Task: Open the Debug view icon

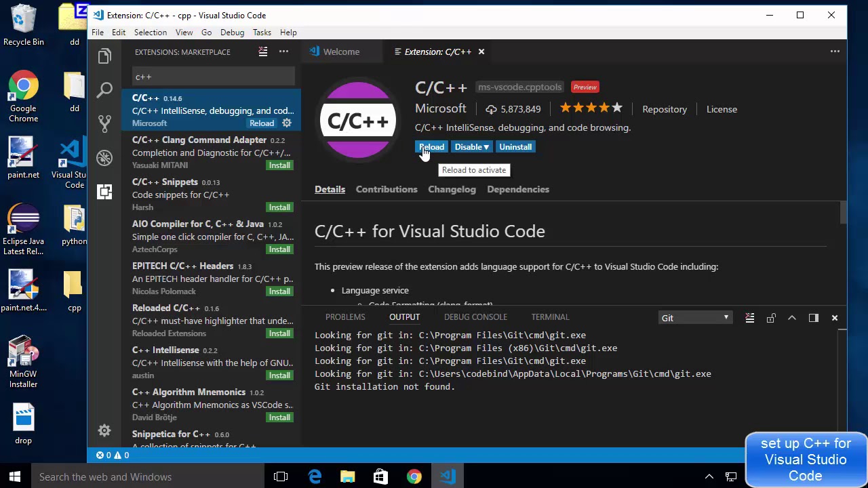Action: 104,157
